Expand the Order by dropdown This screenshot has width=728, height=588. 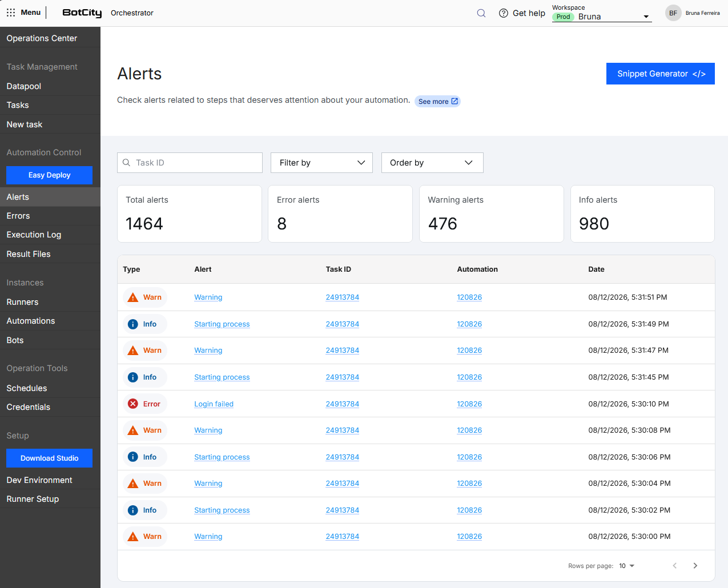[x=432, y=163]
